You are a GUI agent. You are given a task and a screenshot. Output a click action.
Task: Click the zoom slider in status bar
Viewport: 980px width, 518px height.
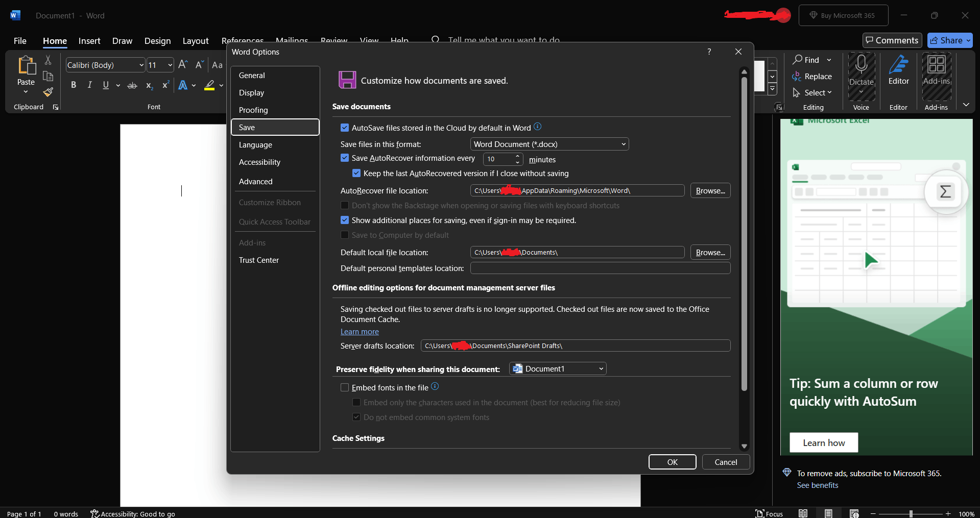[x=911, y=513]
